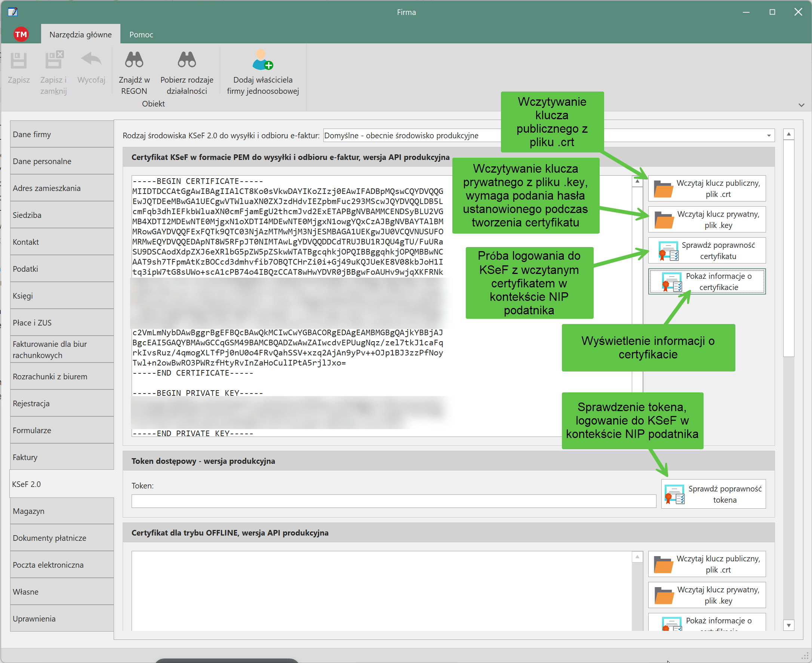
Task: Switch to the Pomoc ribbon tab
Action: (x=141, y=35)
